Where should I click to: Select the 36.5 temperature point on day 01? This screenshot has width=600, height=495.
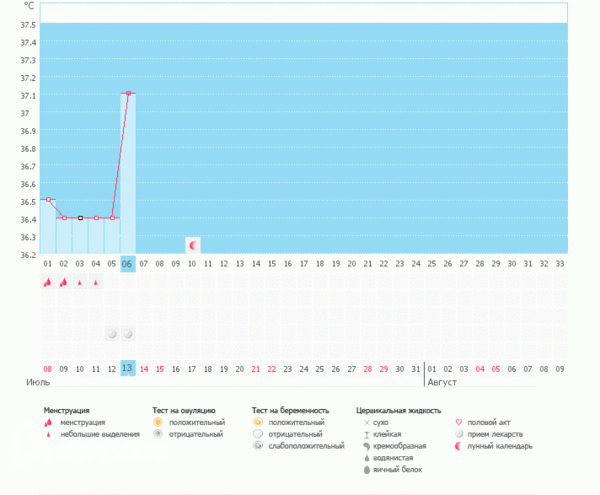pos(47,200)
